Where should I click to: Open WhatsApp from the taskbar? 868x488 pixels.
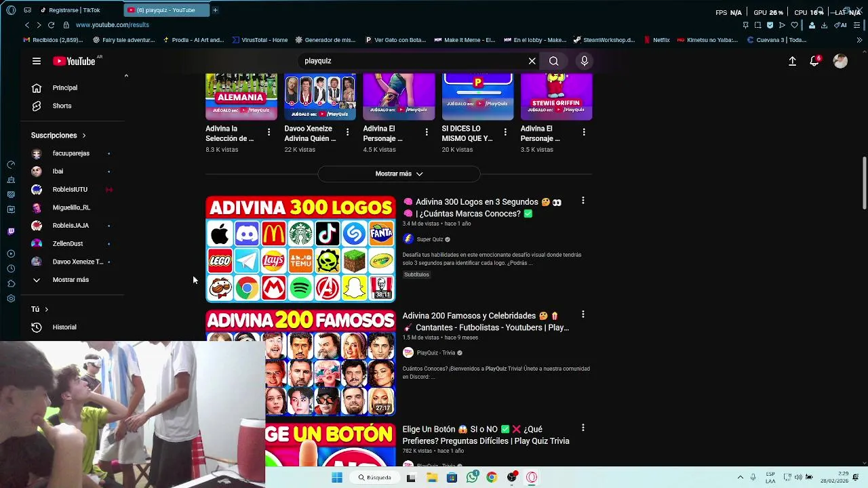[x=472, y=477]
